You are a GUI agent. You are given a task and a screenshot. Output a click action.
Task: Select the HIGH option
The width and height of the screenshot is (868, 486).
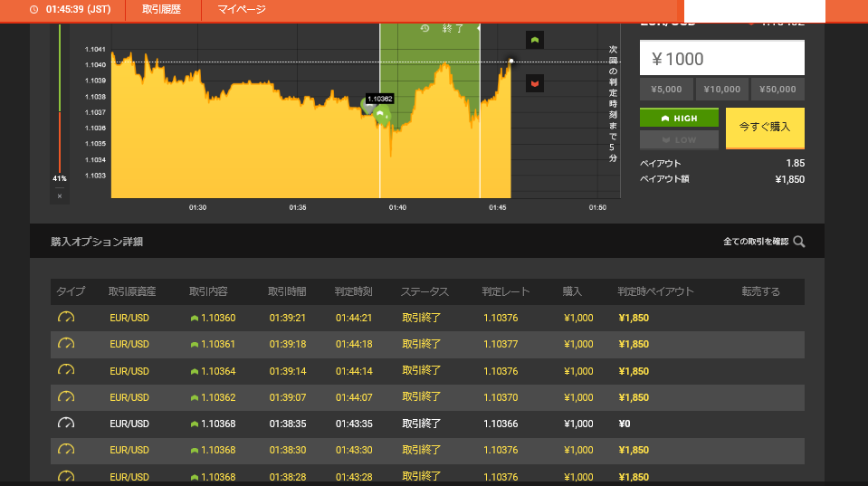(x=679, y=118)
